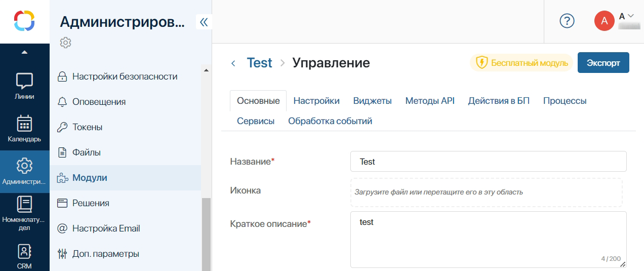Screen dimensions: 644x271
Task: Click the small gear icon under Администрирование title
Action: (65, 43)
